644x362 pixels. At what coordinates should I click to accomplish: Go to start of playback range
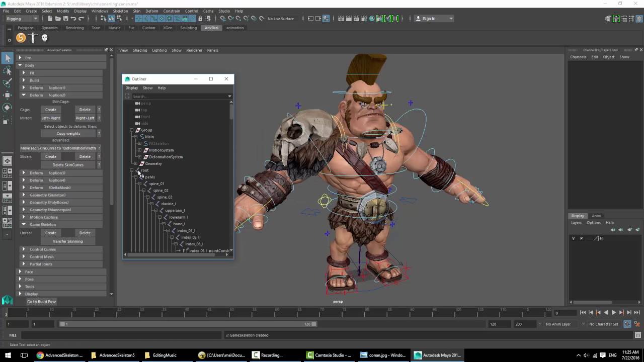[583, 313]
